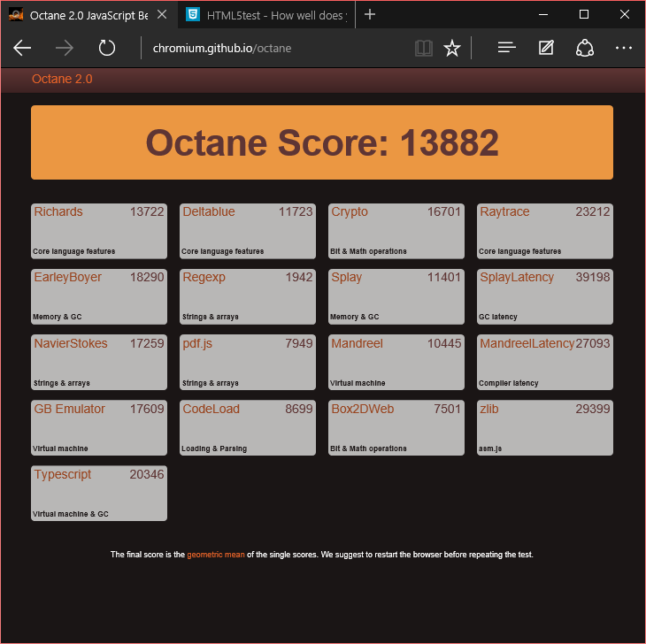Image resolution: width=646 pixels, height=644 pixels.
Task: Add page to favorites star icon
Action: [x=452, y=48]
